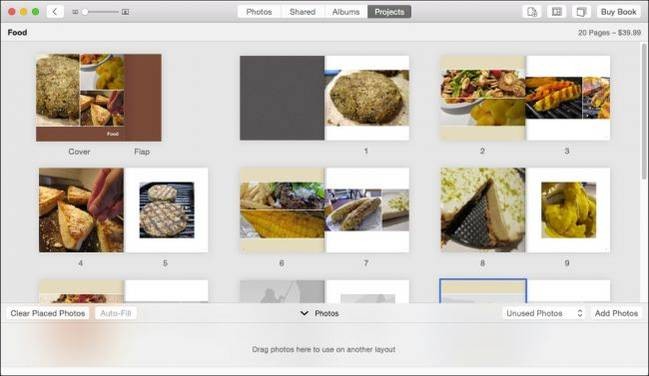The height and width of the screenshot is (376, 649).
Task: Click the large thumbnail zoom-in icon
Action: coord(125,12)
